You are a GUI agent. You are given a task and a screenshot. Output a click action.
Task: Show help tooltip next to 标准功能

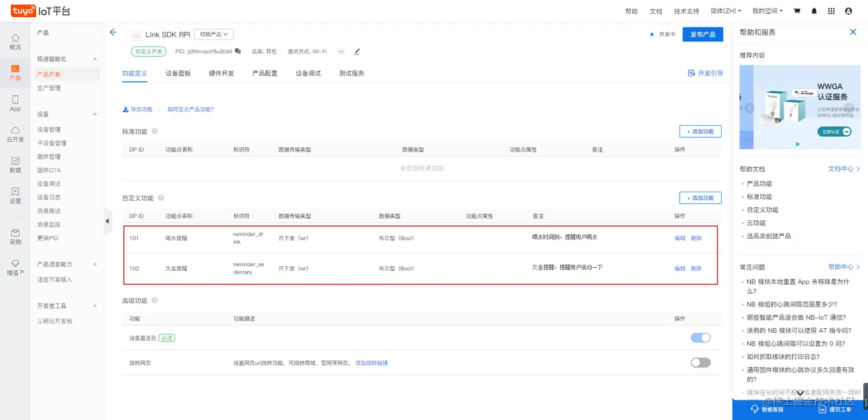coord(154,131)
